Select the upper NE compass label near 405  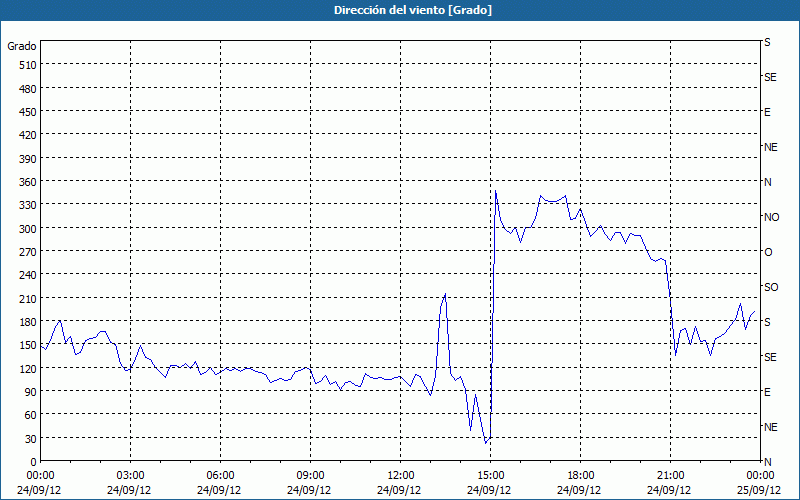[x=770, y=147]
